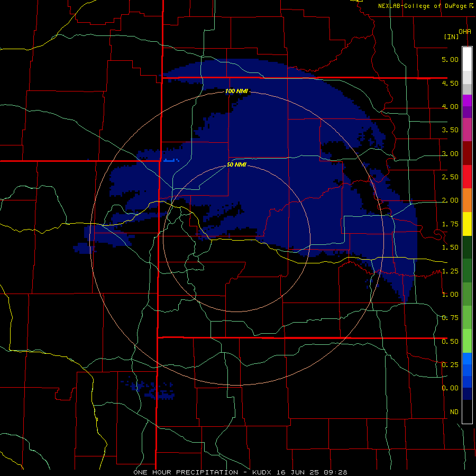Click the 0.50 legend value
Screen dimensions: 476x476
pyautogui.click(x=450, y=342)
